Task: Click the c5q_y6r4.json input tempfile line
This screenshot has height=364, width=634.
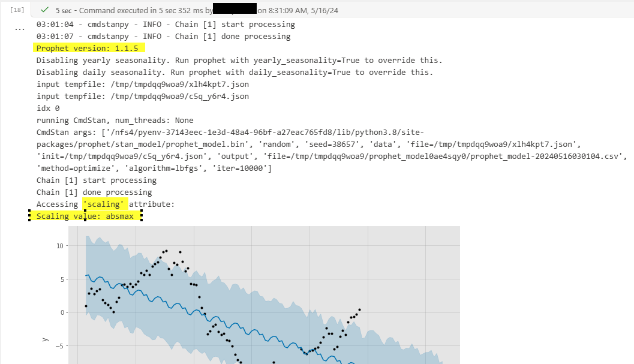Action: (x=143, y=97)
